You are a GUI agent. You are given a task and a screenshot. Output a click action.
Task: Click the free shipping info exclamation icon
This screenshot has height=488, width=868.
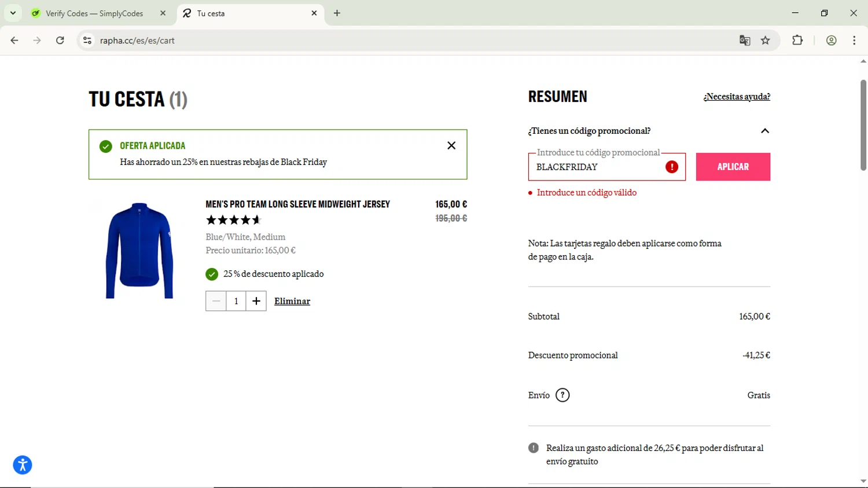point(534,448)
